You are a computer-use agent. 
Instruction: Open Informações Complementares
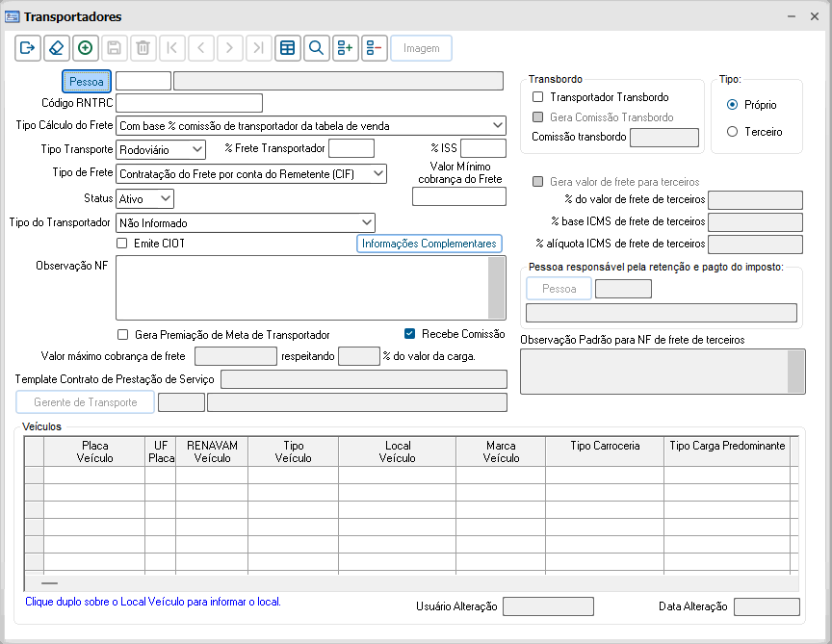pos(429,244)
